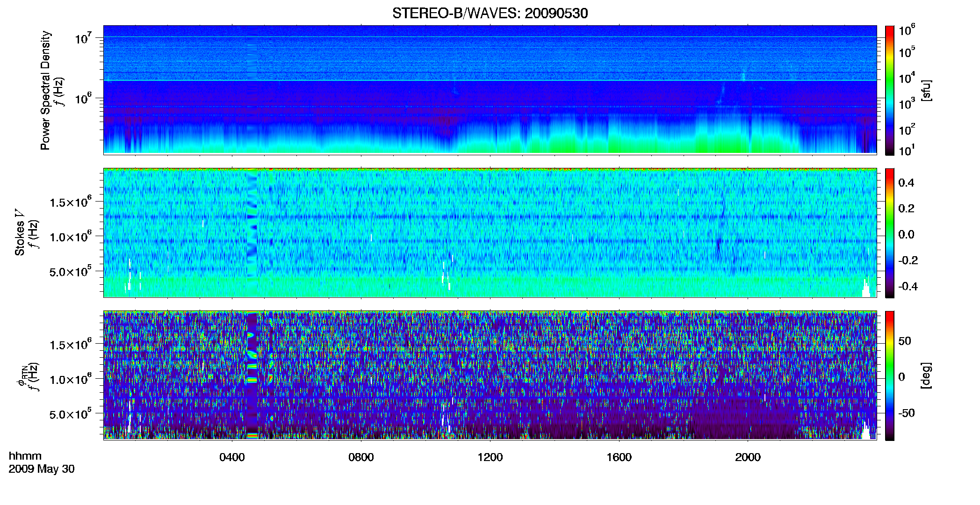Click the 2000 time tick label

(748, 457)
